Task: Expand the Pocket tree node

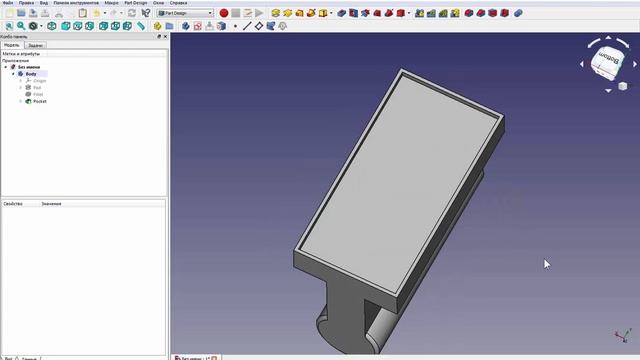Action: (x=21, y=101)
